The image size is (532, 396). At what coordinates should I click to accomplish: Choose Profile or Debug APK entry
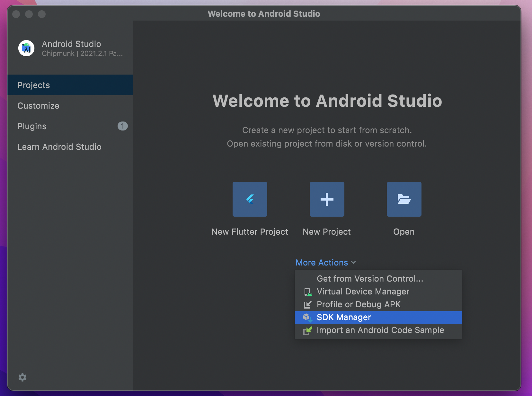378,304
